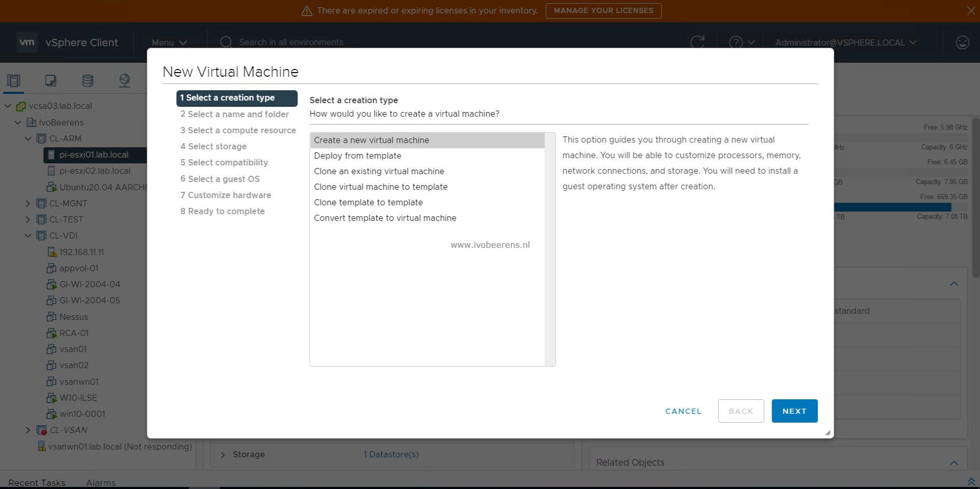This screenshot has width=980, height=489.
Task: Click the CL-ARM cluster icon
Action: click(41, 138)
